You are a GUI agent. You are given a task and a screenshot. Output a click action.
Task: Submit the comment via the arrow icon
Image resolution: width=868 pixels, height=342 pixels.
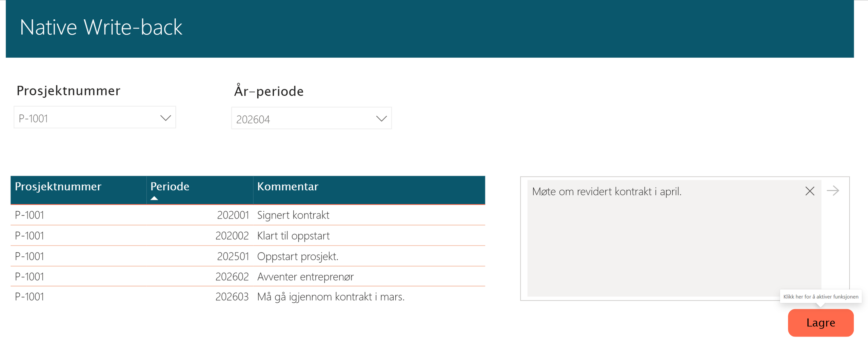tap(833, 191)
